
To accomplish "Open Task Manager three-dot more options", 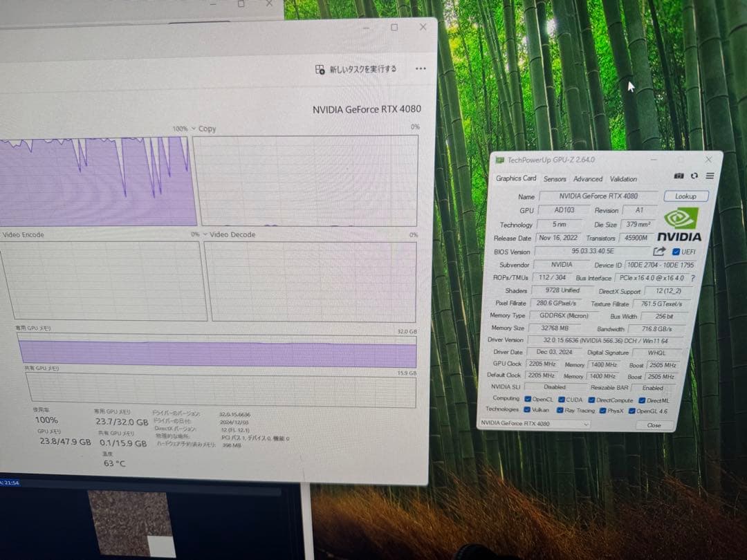I will pyautogui.click(x=421, y=69).
